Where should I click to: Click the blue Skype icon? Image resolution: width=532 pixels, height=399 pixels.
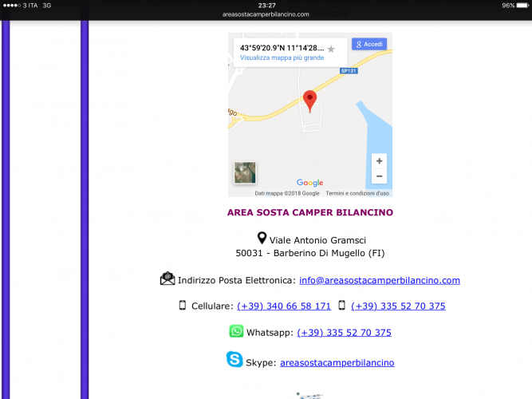point(234,360)
